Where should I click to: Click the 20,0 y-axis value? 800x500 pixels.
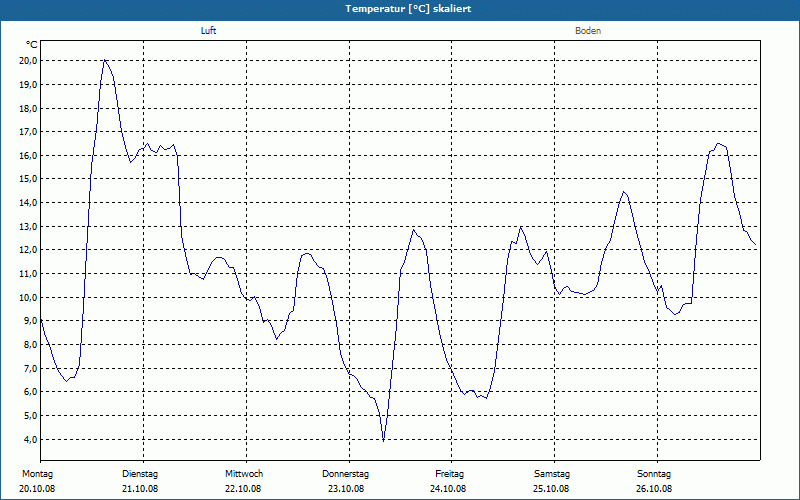tap(29, 61)
